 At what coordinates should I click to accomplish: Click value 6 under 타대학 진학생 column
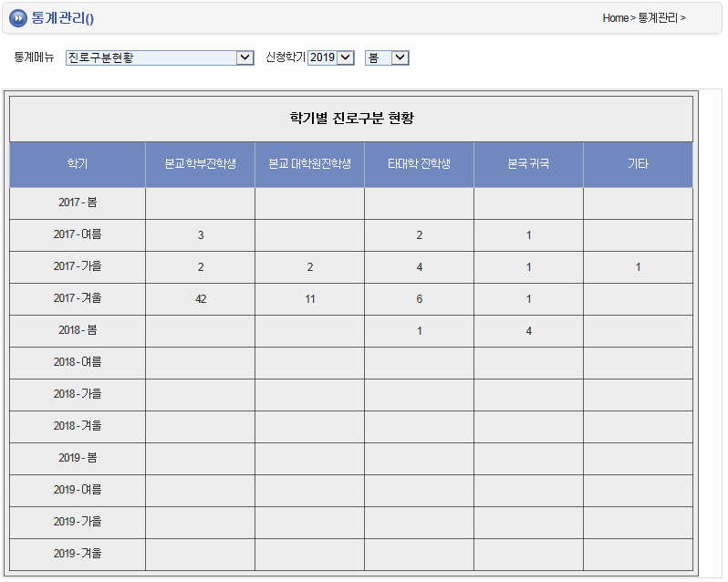(x=420, y=299)
